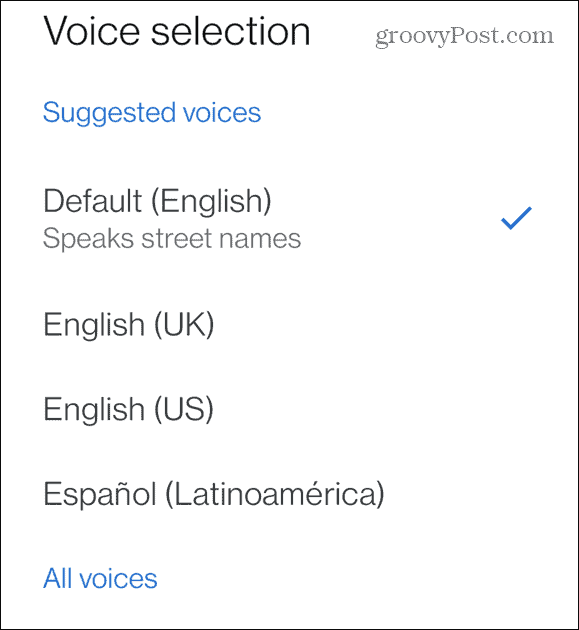
Task: Set navigation voice to Español
Action: pyautogui.click(x=289, y=494)
